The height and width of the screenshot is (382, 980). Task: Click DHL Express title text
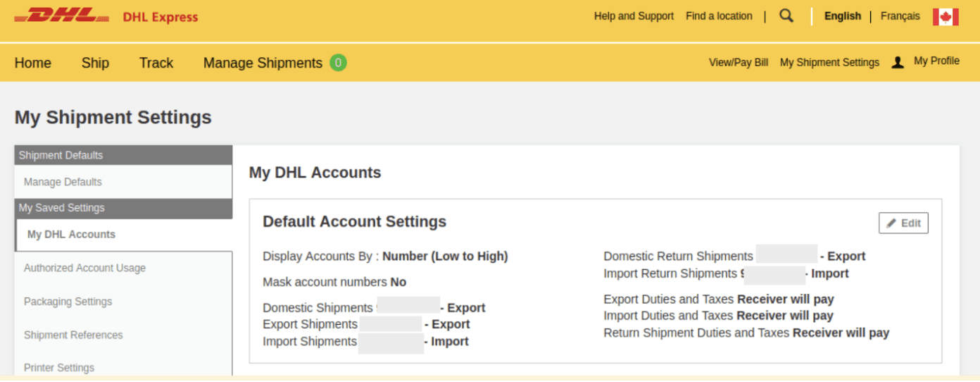tap(161, 17)
